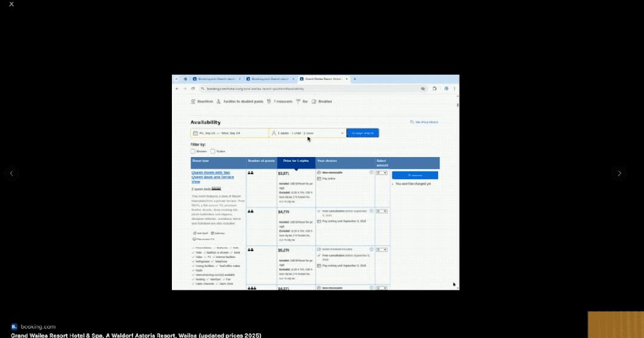Click the page vertical scrollbar thumb
The image size is (644, 338).
click(x=458, y=105)
